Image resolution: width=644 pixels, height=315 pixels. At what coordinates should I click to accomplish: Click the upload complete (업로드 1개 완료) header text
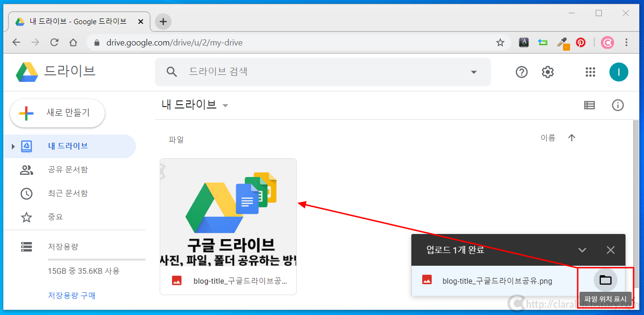[x=455, y=250]
